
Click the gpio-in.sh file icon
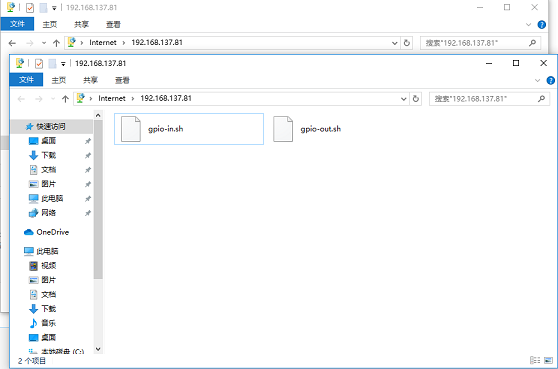131,129
